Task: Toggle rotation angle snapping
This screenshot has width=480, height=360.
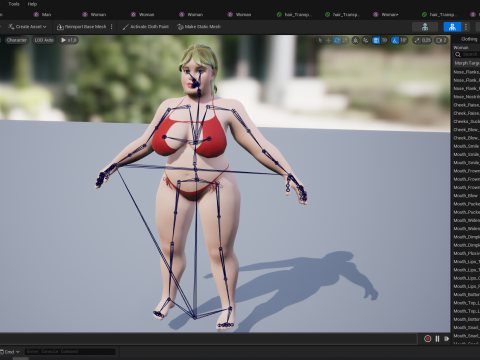Action: click(395, 40)
